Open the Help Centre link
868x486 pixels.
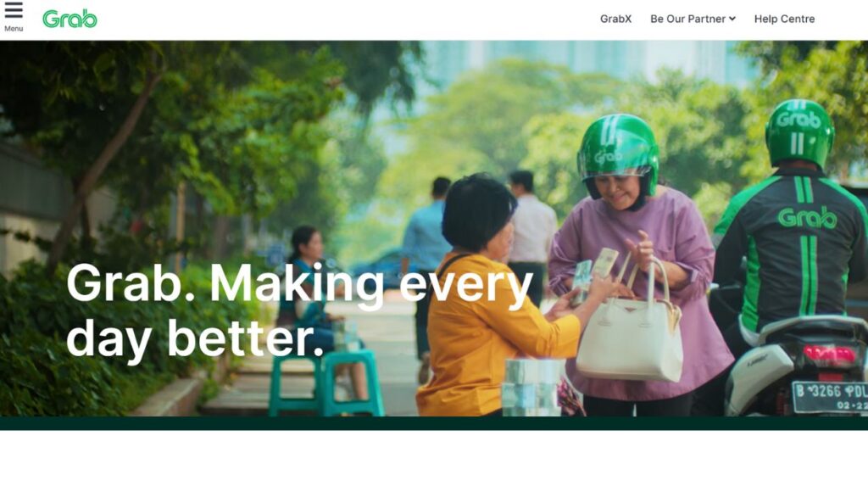784,19
